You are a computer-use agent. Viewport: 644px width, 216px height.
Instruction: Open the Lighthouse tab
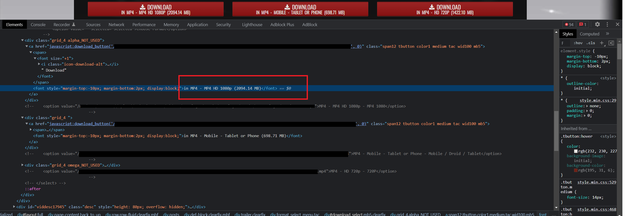pos(252,25)
